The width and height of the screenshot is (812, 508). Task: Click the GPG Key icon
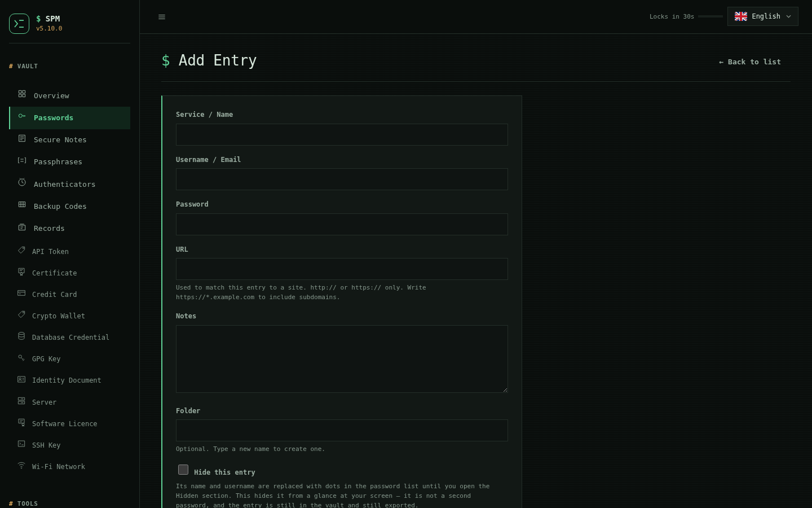point(21,357)
